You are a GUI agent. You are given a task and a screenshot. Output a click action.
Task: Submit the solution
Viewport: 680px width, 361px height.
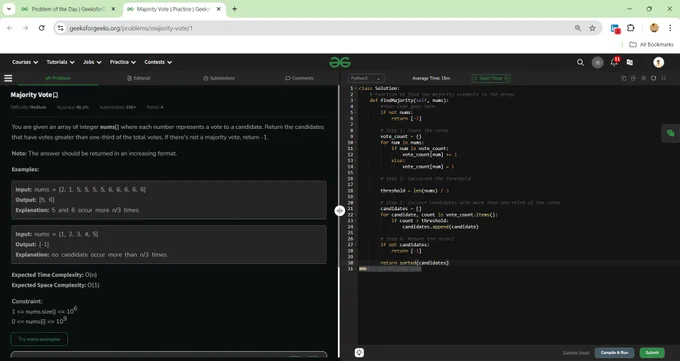click(x=652, y=353)
